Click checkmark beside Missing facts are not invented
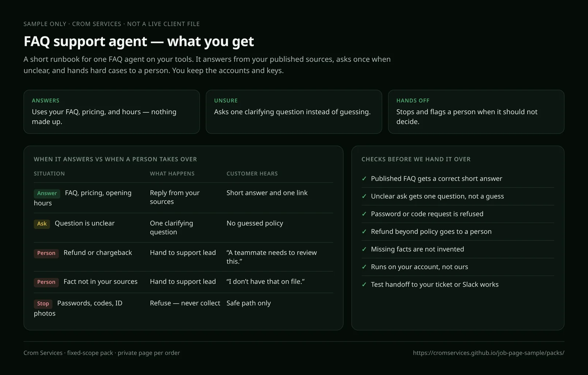Image resolution: width=588 pixels, height=375 pixels. (364, 249)
